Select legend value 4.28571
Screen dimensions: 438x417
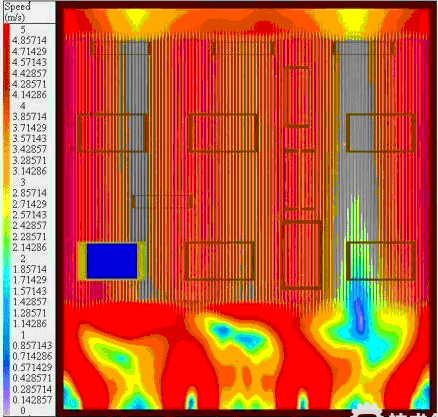click(29, 84)
